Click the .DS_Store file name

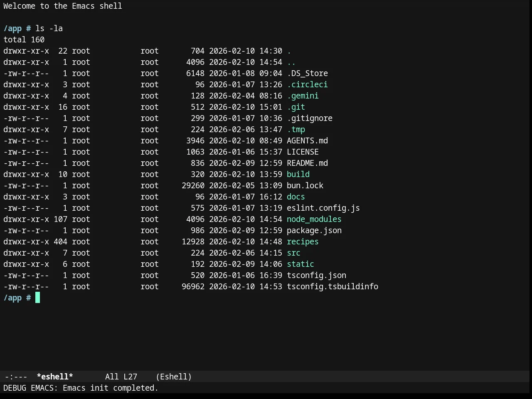point(307,74)
